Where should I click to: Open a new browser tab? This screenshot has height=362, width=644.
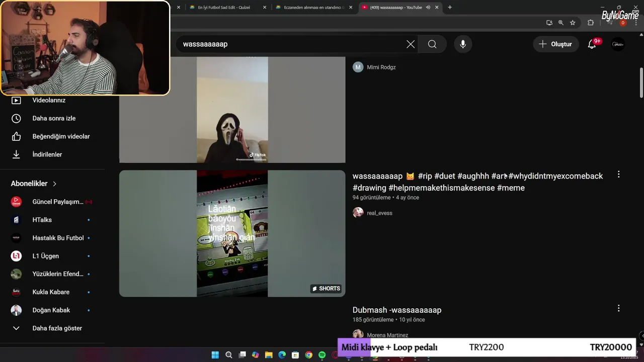(450, 8)
